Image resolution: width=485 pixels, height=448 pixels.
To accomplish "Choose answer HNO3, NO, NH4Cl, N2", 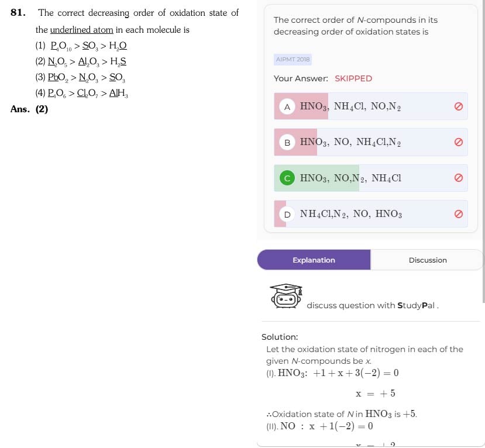I will (370, 142).
